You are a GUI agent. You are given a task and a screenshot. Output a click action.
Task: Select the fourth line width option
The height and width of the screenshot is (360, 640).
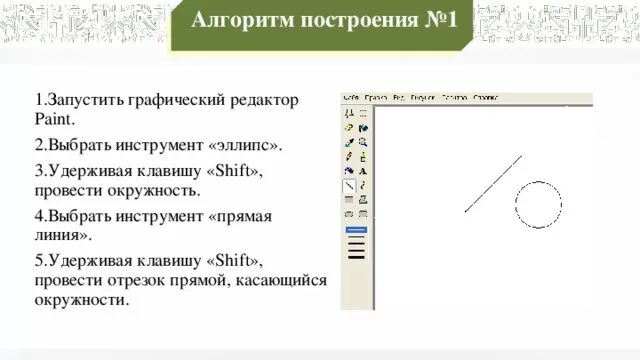(x=356, y=250)
